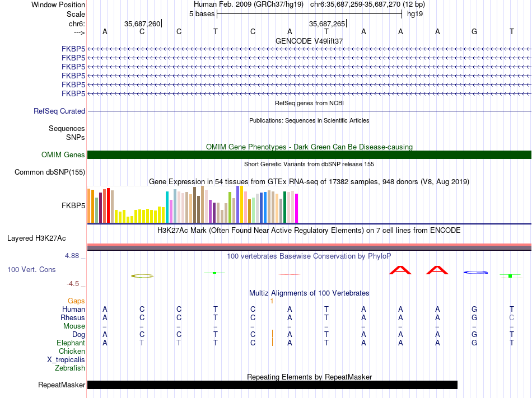The width and height of the screenshot is (532, 398).
Task: Click the 5 bases scale bar
Action: (x=309, y=14)
